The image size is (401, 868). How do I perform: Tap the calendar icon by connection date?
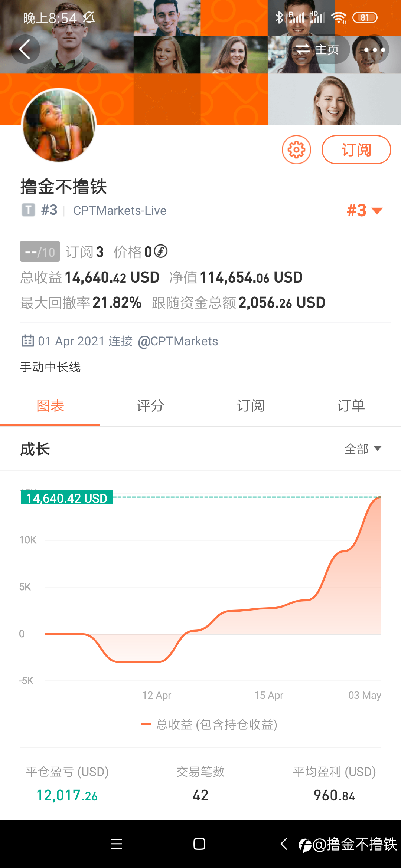coord(28,341)
